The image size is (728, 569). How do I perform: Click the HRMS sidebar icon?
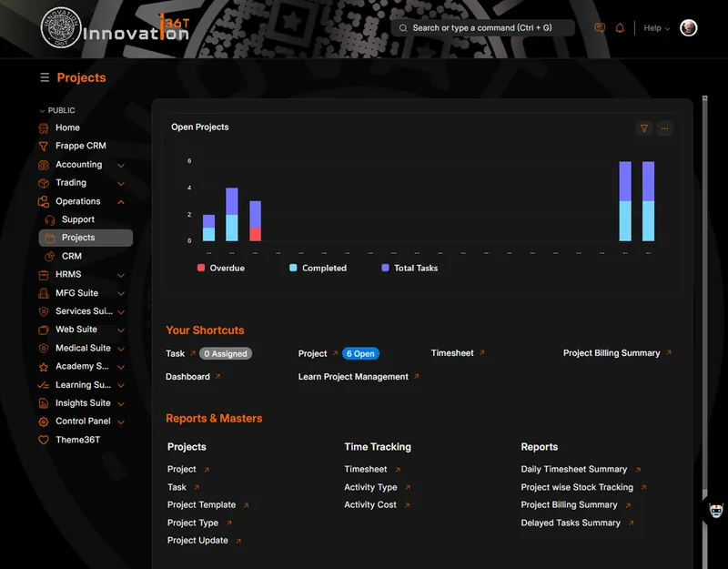point(44,275)
